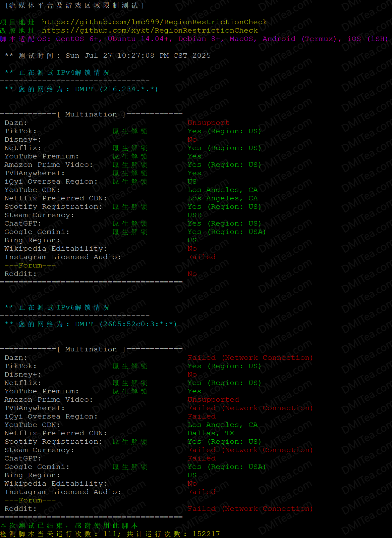The image size is (392, 538).
Task: Click 'Unsupported' result for IPv6 Amazon Prime Video
Action: (213, 400)
